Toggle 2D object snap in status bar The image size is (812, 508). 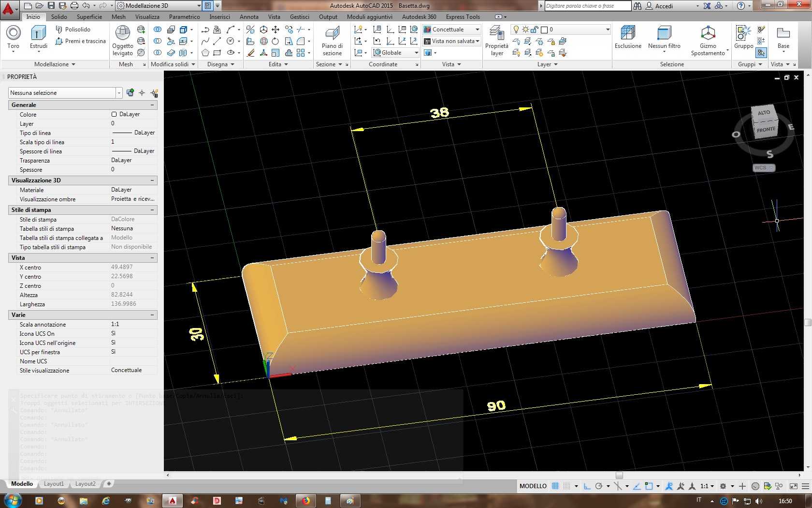point(649,486)
